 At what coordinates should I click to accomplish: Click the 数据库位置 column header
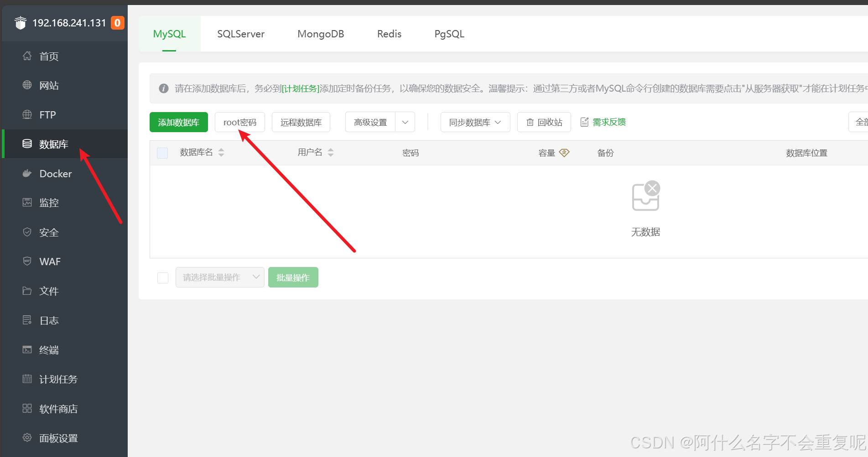tap(806, 153)
